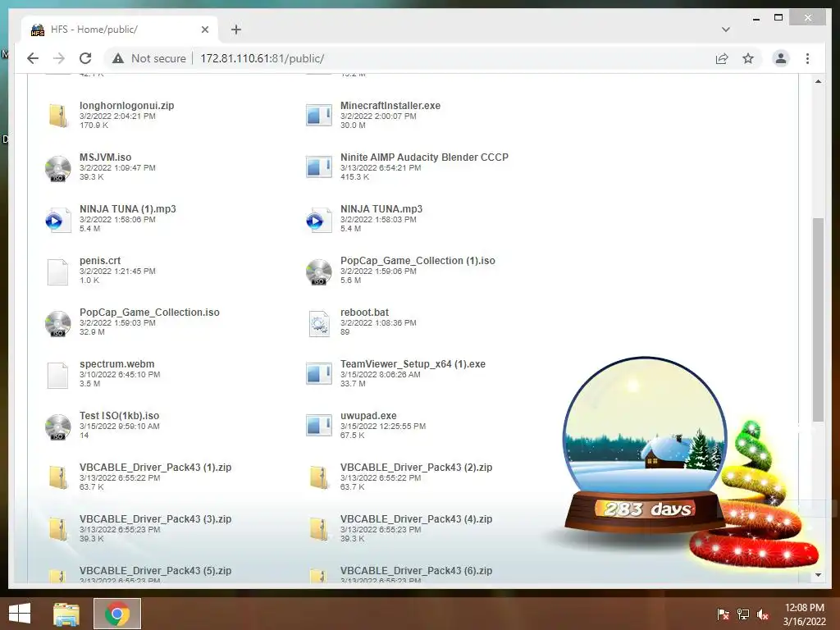Screen dimensions: 840x630
Task: Download longhornlogonui.zip link
Action: 126,106
